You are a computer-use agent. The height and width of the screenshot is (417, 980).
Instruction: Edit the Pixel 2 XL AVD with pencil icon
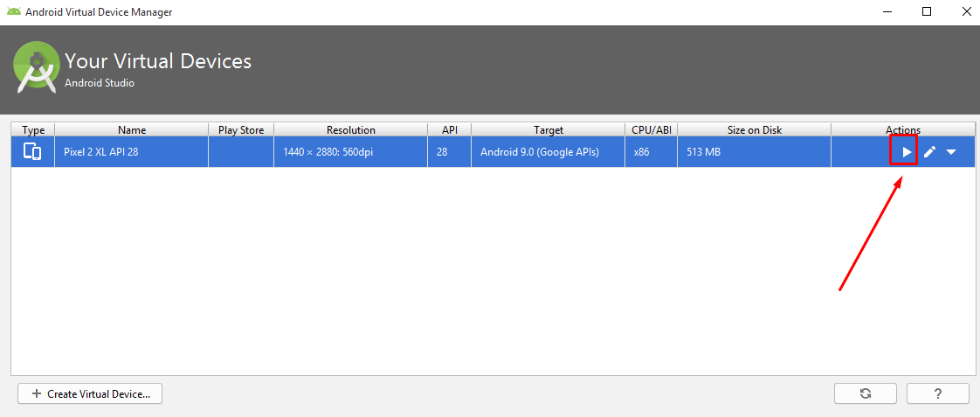[x=929, y=152]
